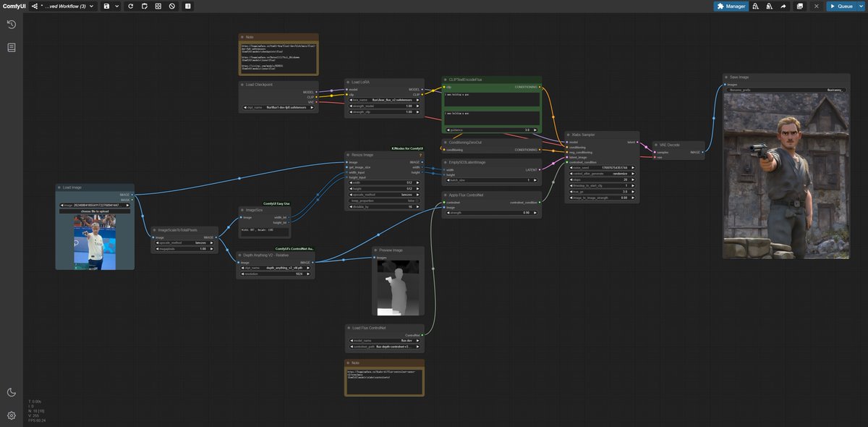868x427 pixels.
Task: Click the bottom Note node text area
Action: 384,381
